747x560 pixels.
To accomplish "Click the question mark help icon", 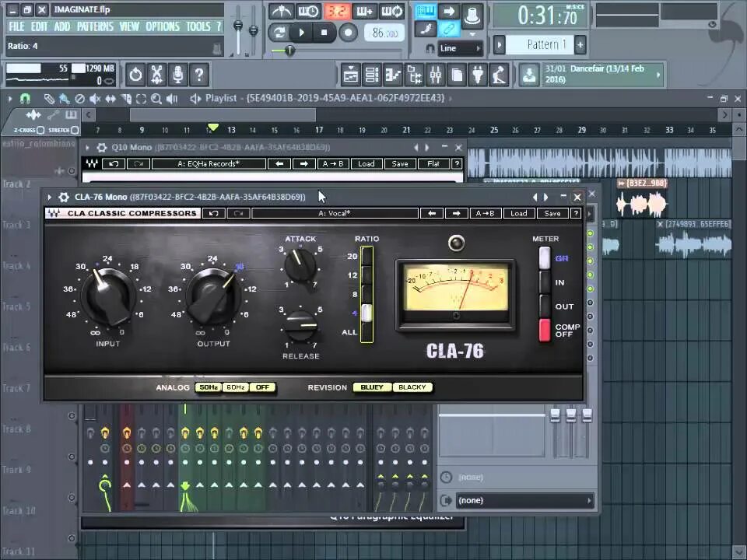I will click(199, 75).
